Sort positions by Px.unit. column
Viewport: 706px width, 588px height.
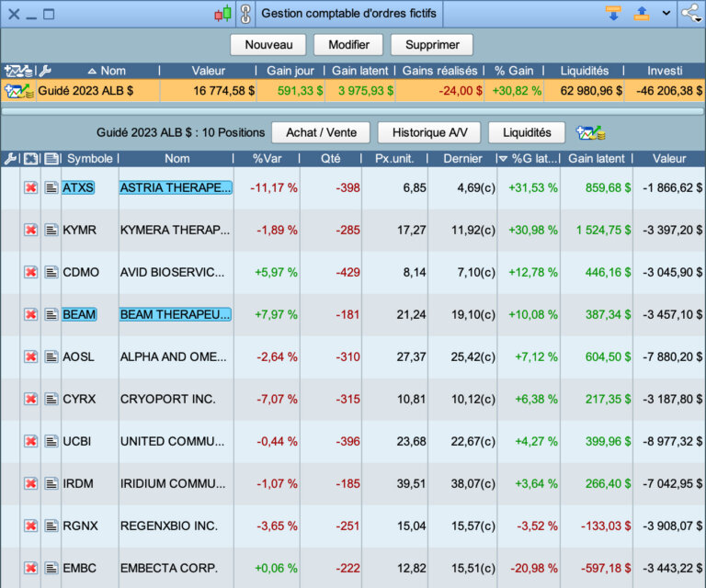[x=394, y=158]
